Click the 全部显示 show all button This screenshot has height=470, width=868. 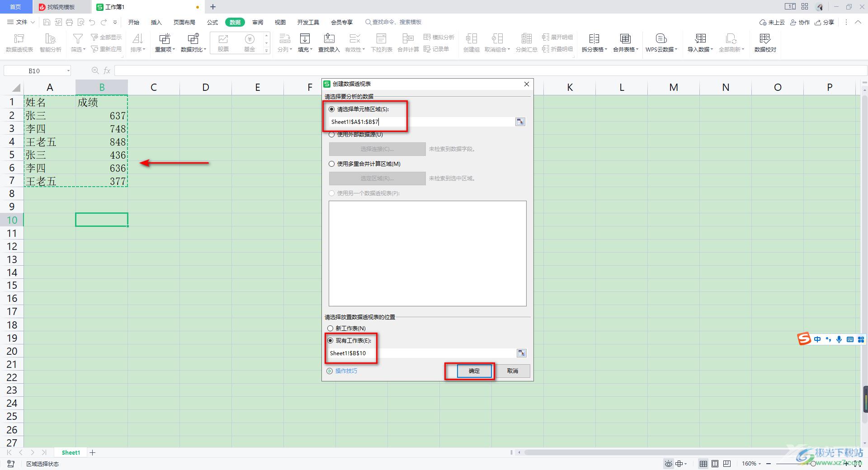[x=106, y=37]
